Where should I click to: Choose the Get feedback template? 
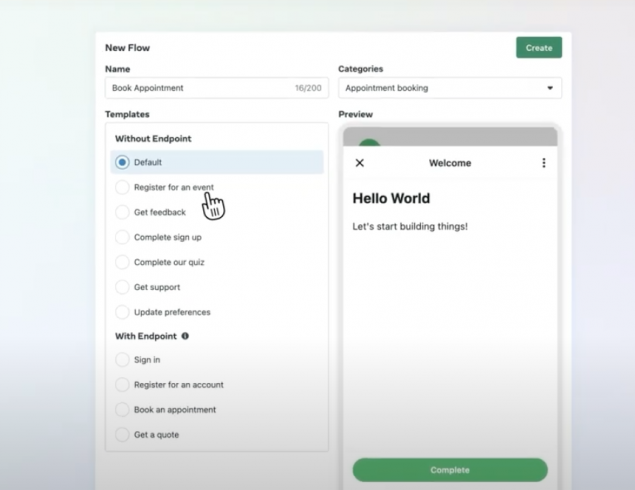pyautogui.click(x=123, y=212)
